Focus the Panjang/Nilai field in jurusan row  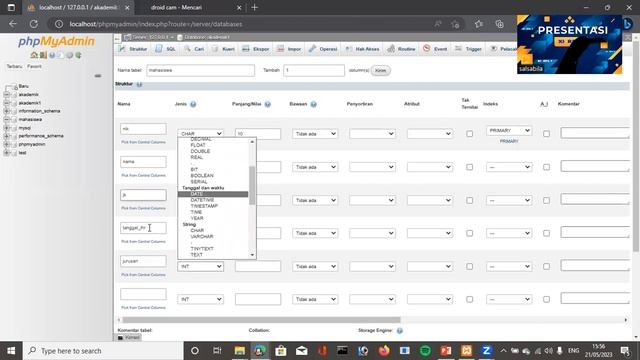(x=258, y=267)
